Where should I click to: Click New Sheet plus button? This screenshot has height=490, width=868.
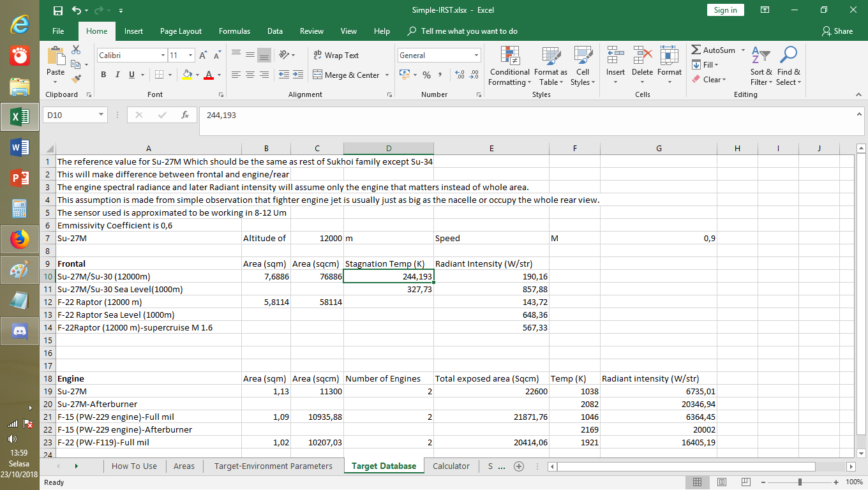(519, 466)
